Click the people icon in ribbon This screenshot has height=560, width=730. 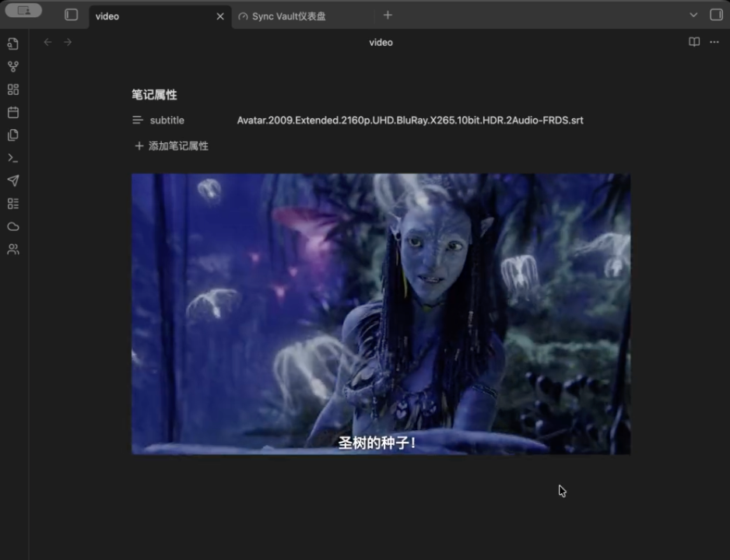tap(12, 249)
